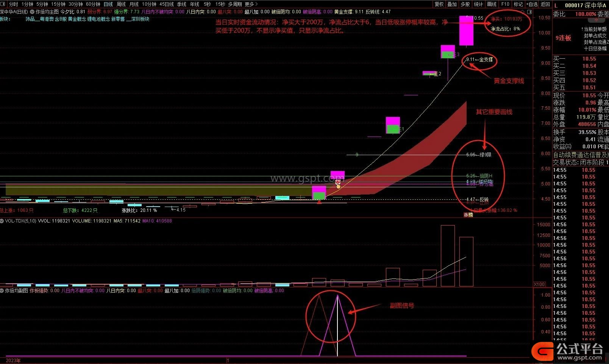Select the 30分钟 period tab
This screenshot has height=364, width=609.
click(x=75, y=4)
